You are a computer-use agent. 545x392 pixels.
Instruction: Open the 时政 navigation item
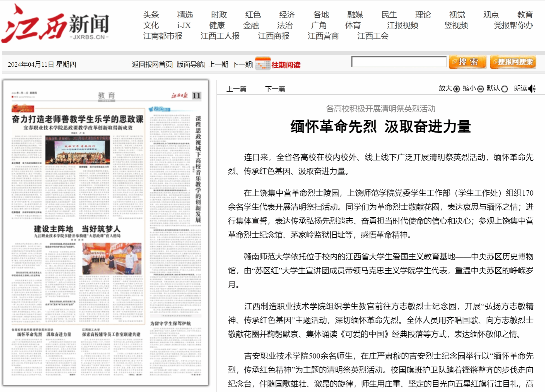pyautogui.click(x=219, y=15)
